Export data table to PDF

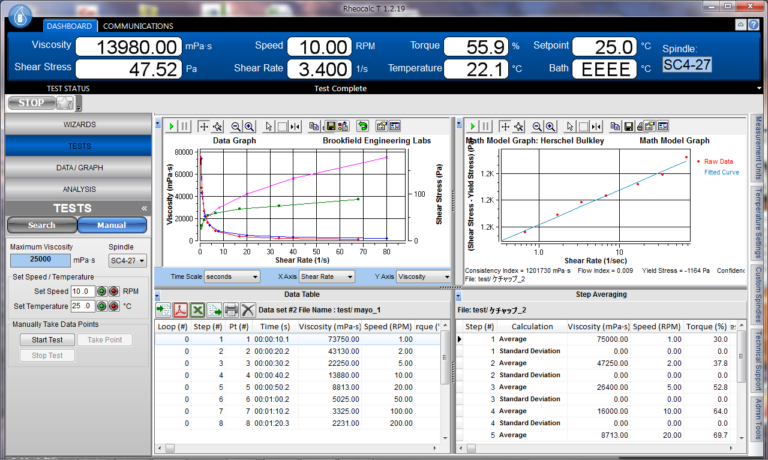pyautogui.click(x=180, y=310)
